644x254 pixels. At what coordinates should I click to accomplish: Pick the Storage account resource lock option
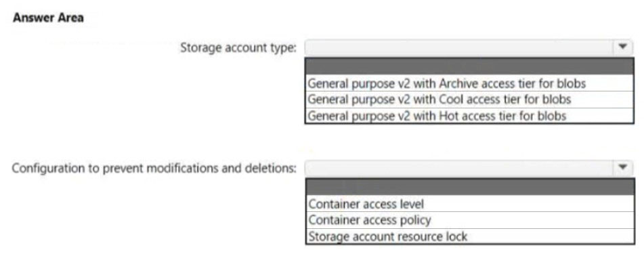point(470,236)
